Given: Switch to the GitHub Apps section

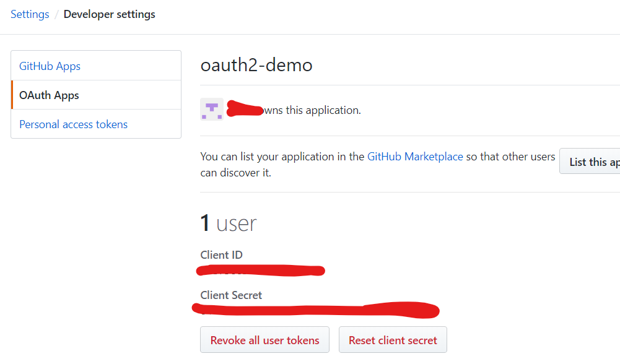Looking at the screenshot, I should 50,66.
